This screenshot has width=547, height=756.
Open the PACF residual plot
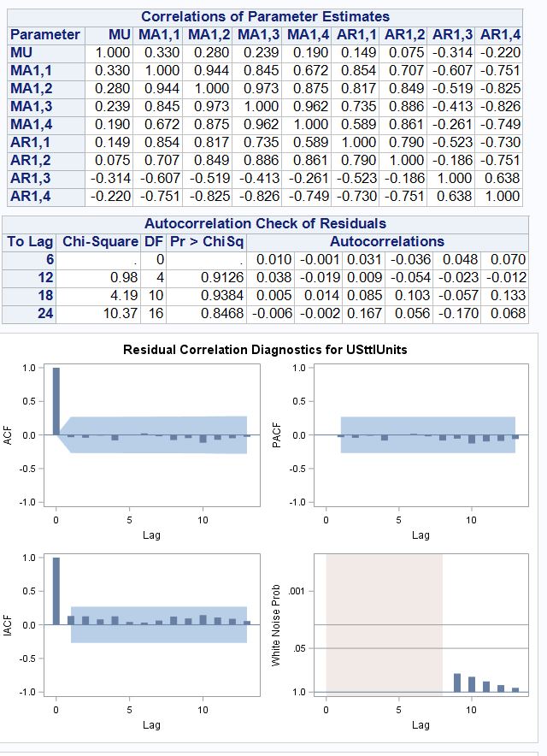[x=421, y=436]
